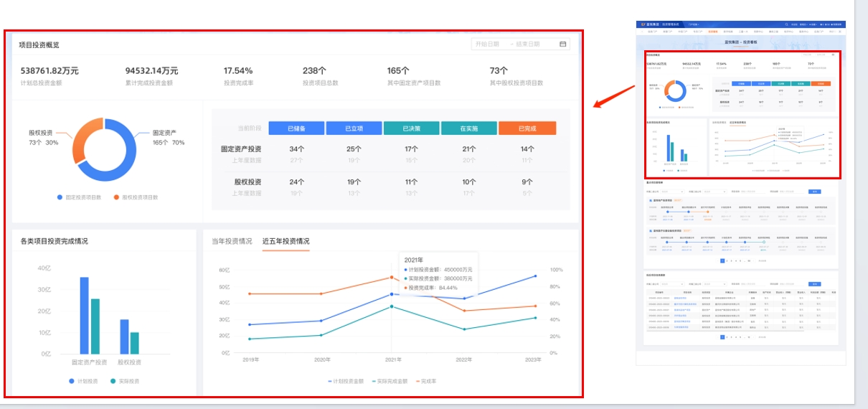Click the 238个 total projects value

[314, 70]
